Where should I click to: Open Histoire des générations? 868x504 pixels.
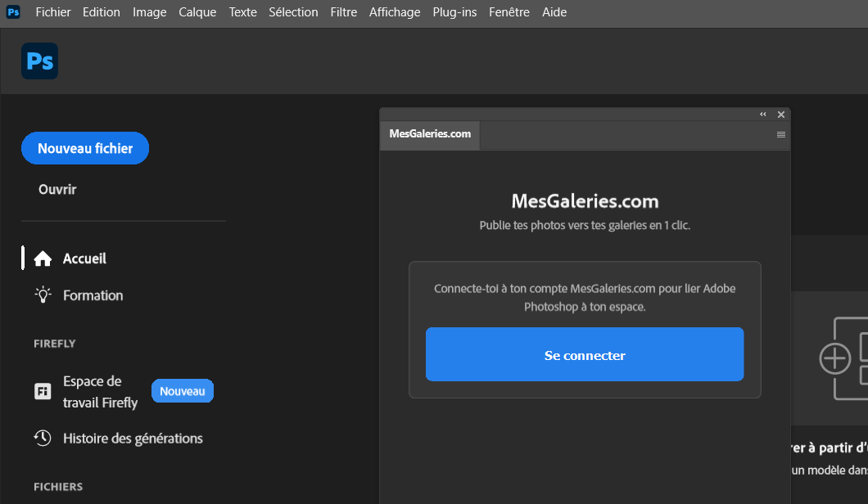point(133,439)
